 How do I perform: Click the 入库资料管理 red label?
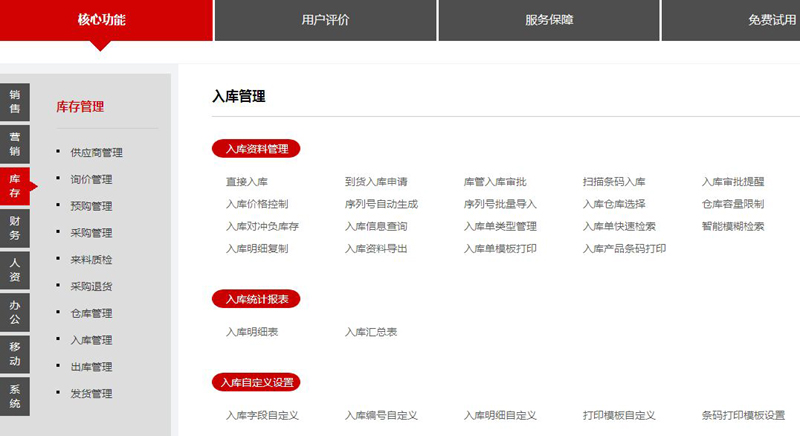tap(256, 149)
